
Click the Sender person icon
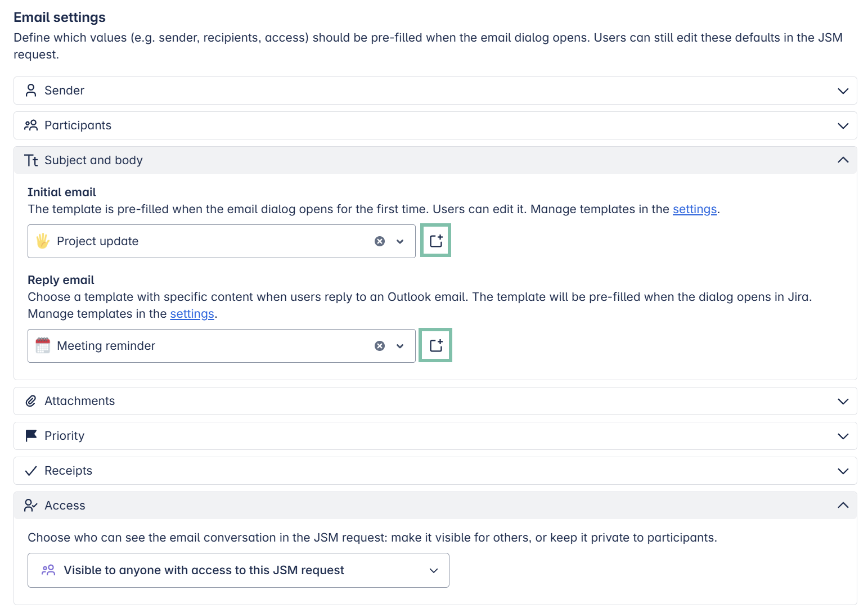(x=31, y=91)
